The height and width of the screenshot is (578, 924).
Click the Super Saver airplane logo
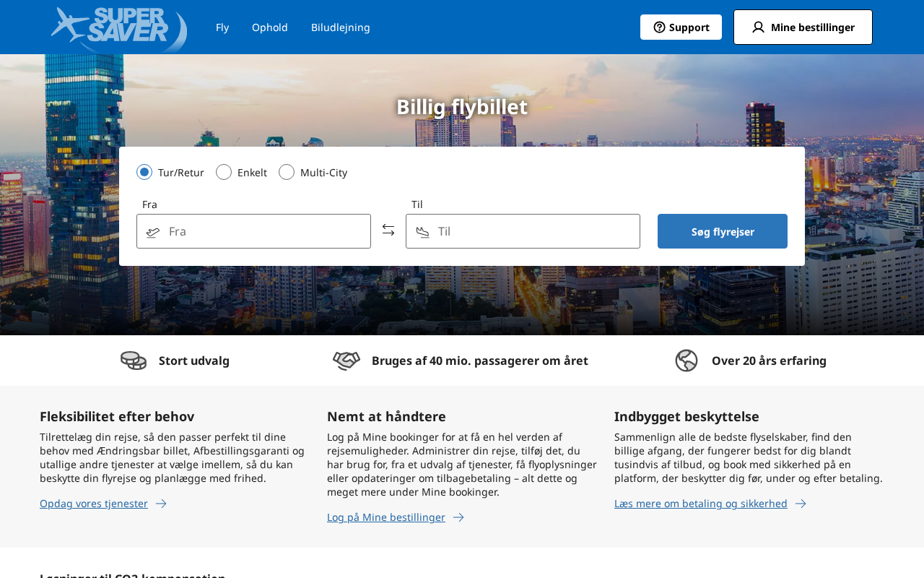(119, 29)
